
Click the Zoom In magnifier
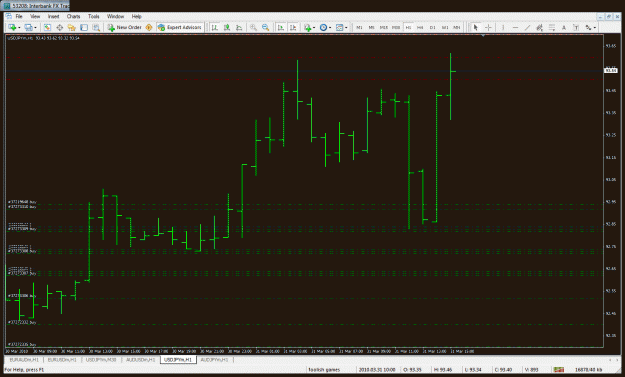tap(253, 27)
